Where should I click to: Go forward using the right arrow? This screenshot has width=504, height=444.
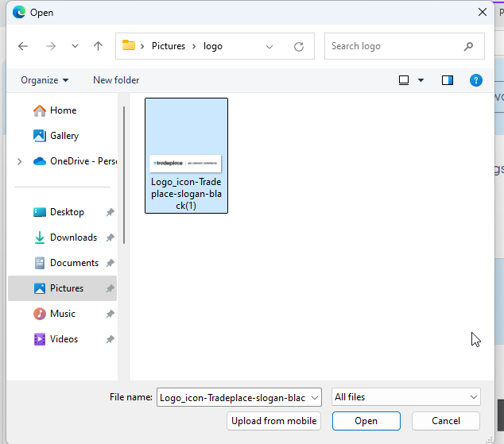point(51,46)
